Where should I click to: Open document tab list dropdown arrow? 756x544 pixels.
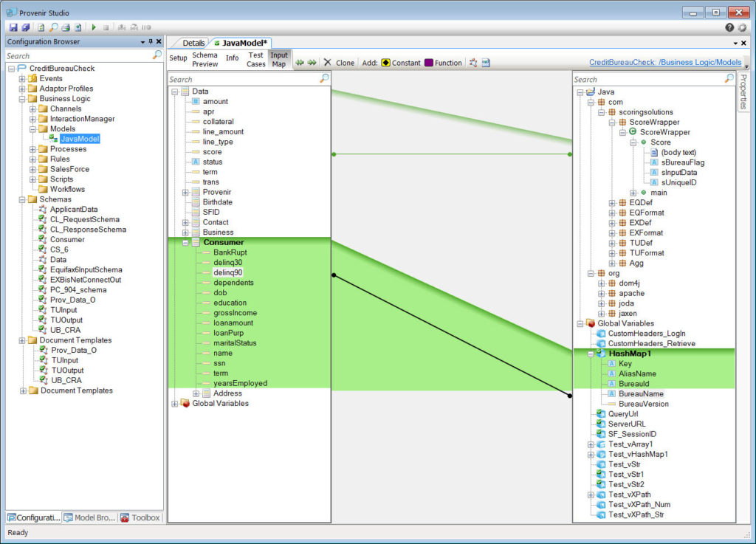click(x=736, y=44)
